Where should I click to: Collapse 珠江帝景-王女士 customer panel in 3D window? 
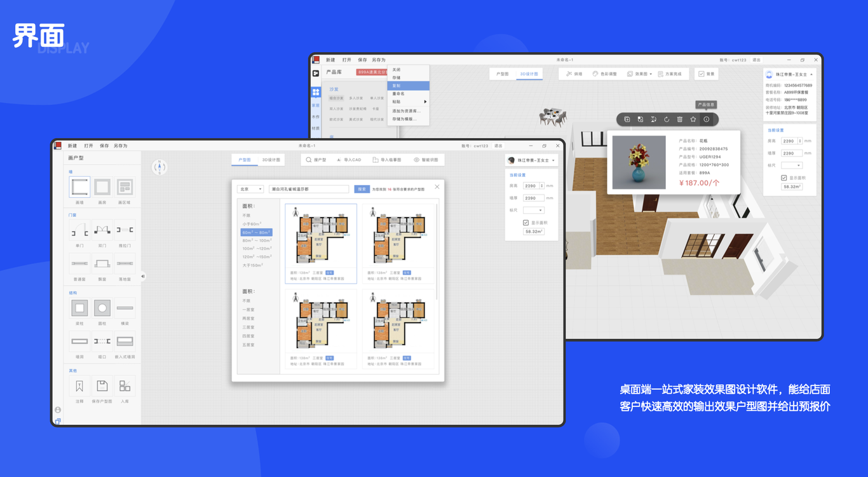pyautogui.click(x=811, y=74)
